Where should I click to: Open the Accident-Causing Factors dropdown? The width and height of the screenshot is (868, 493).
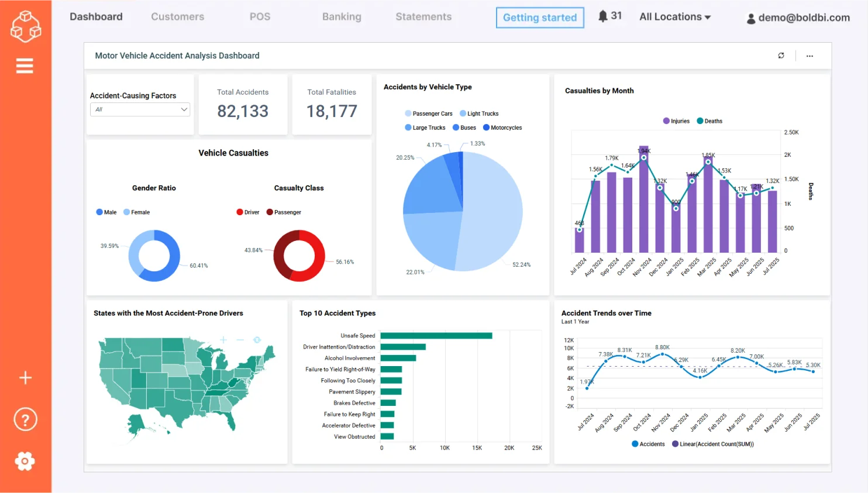coord(140,109)
